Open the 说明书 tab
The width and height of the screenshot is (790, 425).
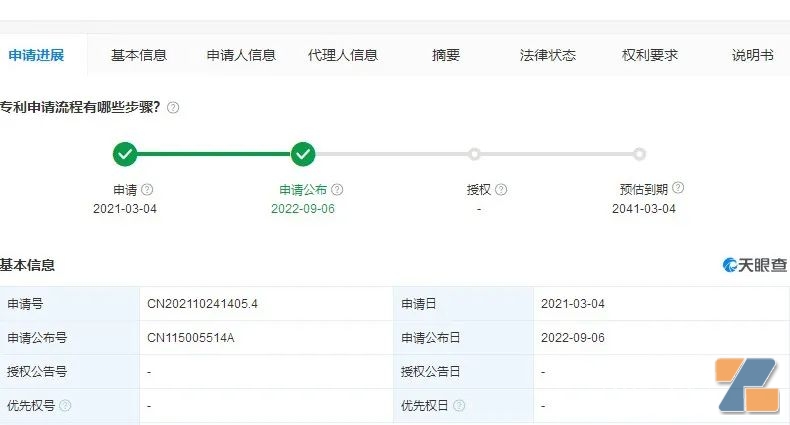tap(752, 56)
